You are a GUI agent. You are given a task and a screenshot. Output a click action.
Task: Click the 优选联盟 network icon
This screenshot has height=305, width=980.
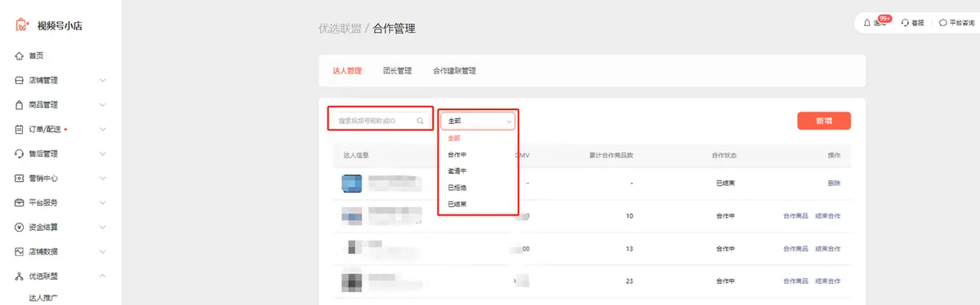coord(20,276)
